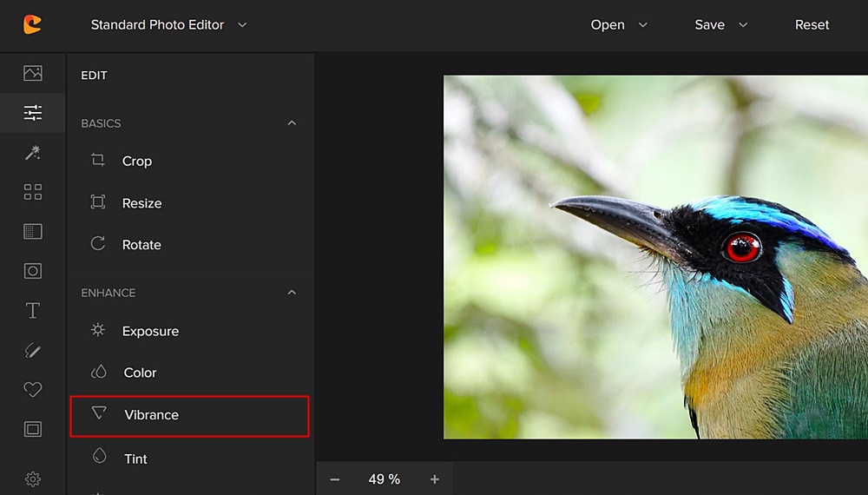868x495 pixels.
Task: Select the Edit sliders sidebar icon
Action: tap(33, 113)
